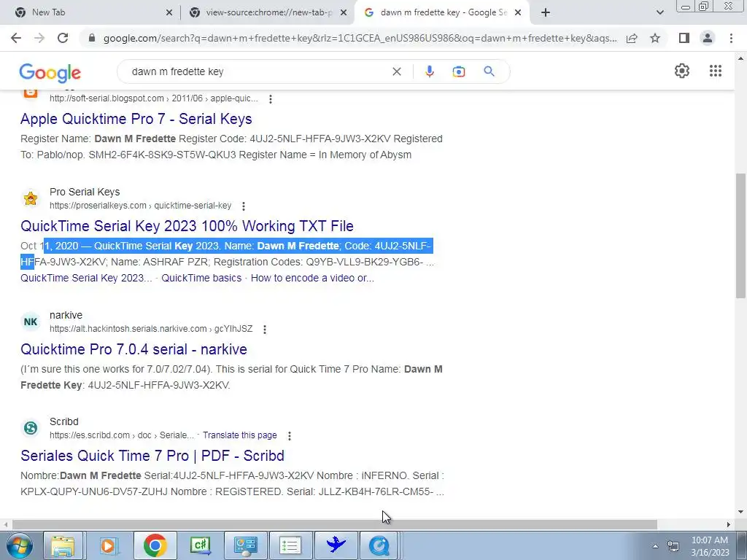Follow the QuickTime Serial Key 2023... sitelink
The height and width of the screenshot is (560, 747).
(x=86, y=278)
